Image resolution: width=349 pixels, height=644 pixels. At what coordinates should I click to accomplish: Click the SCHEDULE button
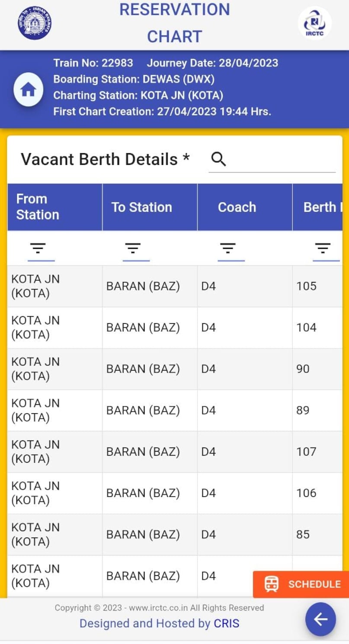(x=302, y=584)
